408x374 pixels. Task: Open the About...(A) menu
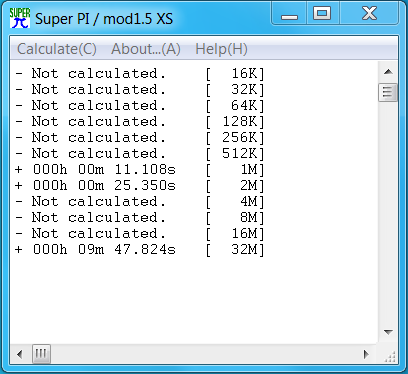(x=146, y=49)
